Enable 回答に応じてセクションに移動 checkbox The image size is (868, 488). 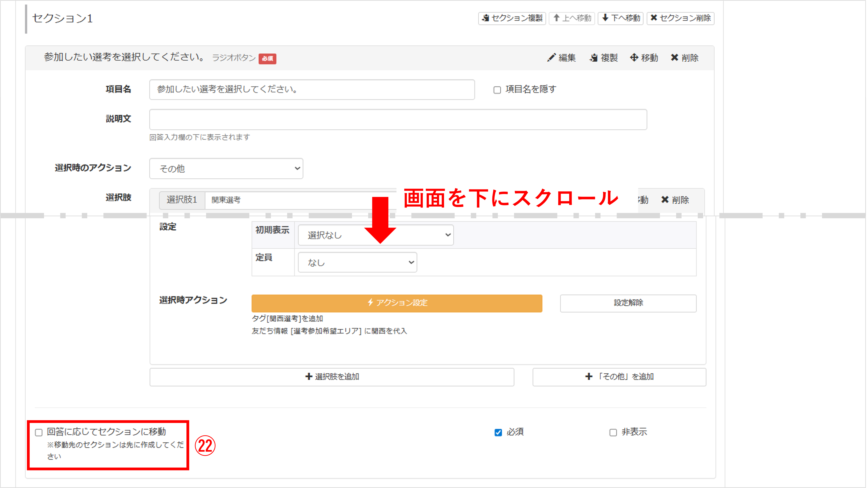(39, 432)
